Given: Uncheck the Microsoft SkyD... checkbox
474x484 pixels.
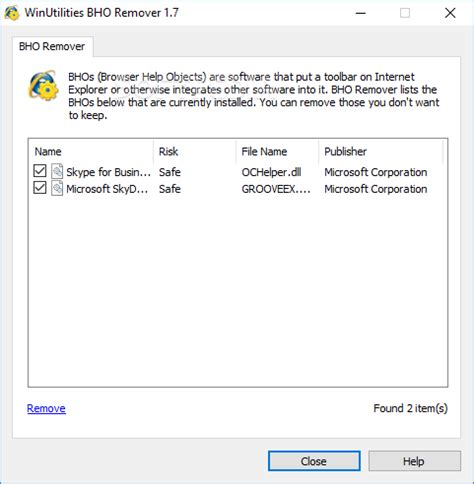Looking at the screenshot, I should point(40,188).
